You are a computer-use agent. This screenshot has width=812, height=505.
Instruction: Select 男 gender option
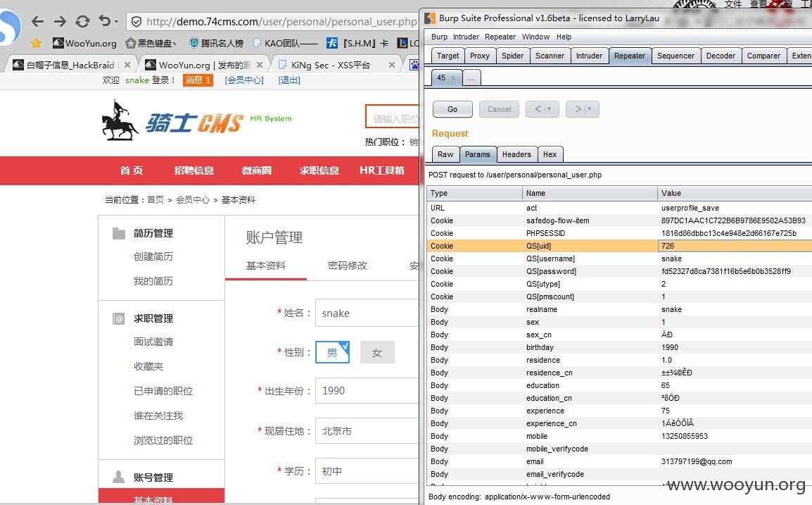tap(332, 353)
